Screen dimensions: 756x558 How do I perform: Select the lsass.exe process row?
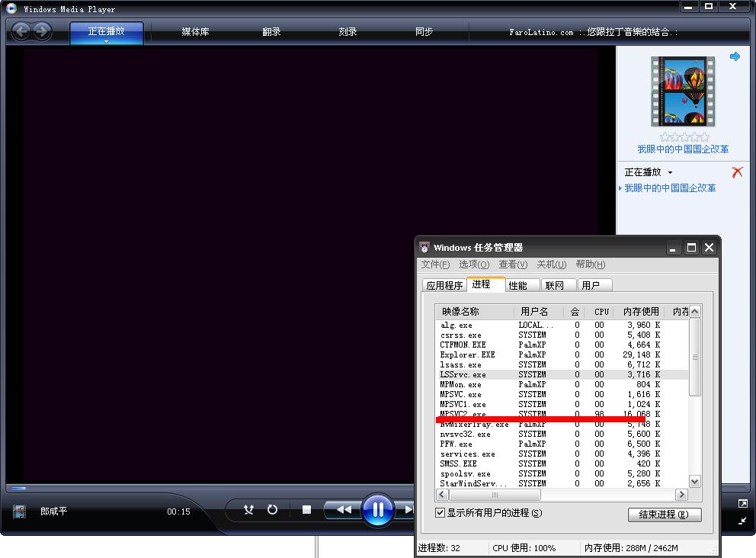tap(562, 364)
